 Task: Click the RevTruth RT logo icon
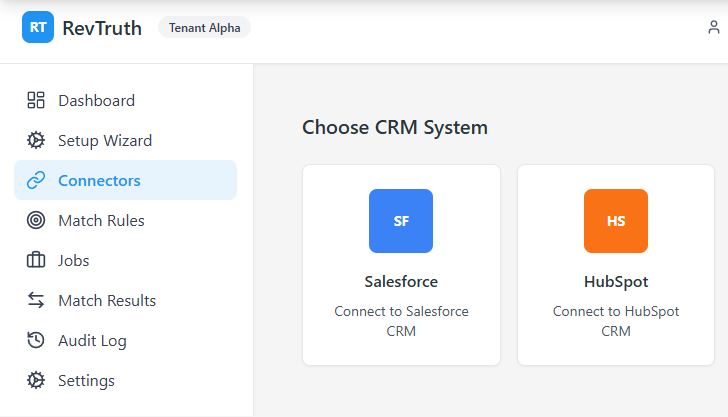pyautogui.click(x=38, y=27)
